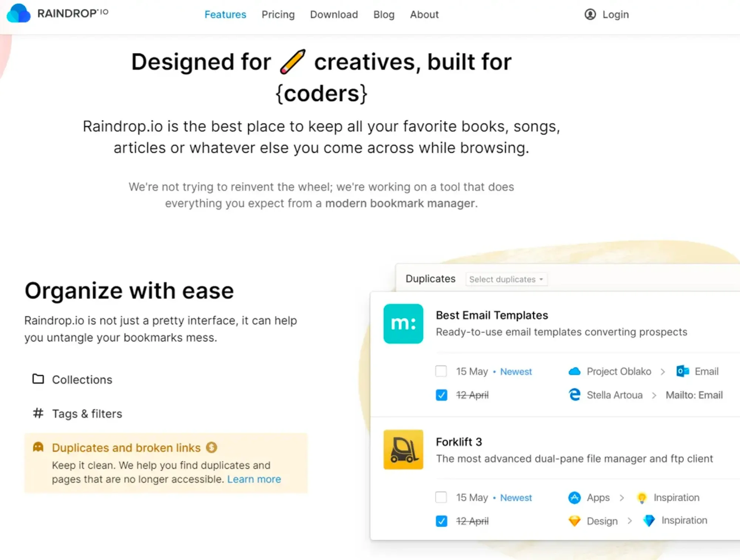Check the 15 May box under Forklift 3
This screenshot has width=740, height=560.
[441, 497]
